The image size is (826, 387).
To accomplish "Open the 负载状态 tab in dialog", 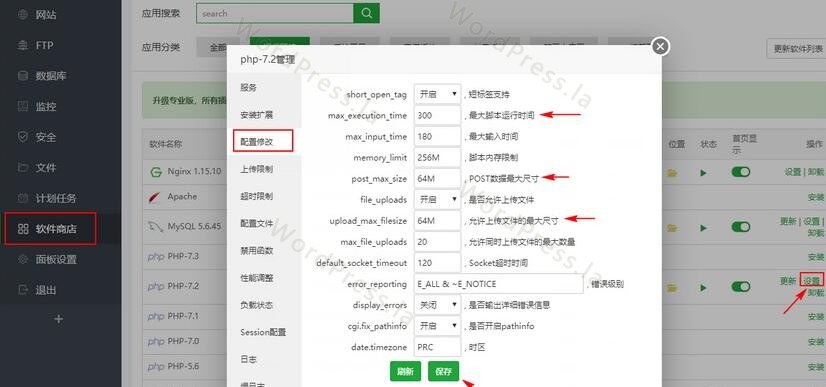I will coord(257,305).
